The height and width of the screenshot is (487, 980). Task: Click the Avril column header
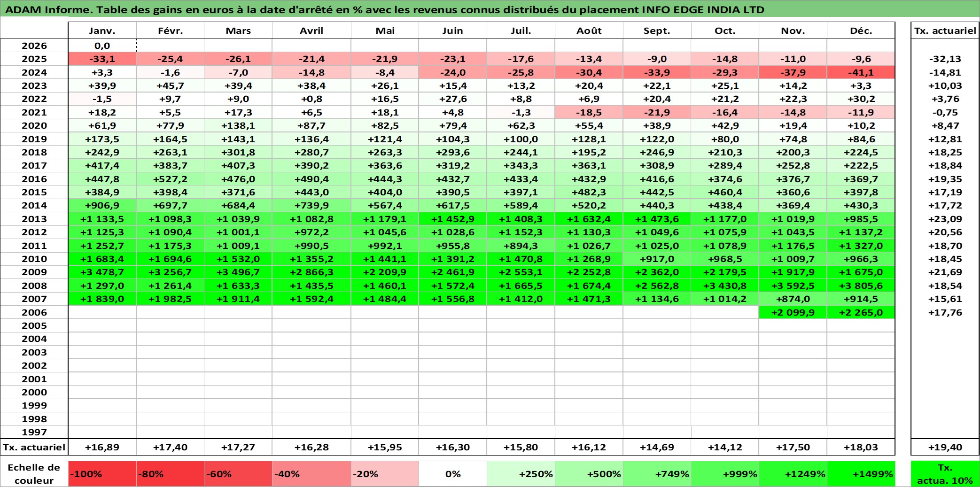(x=311, y=31)
